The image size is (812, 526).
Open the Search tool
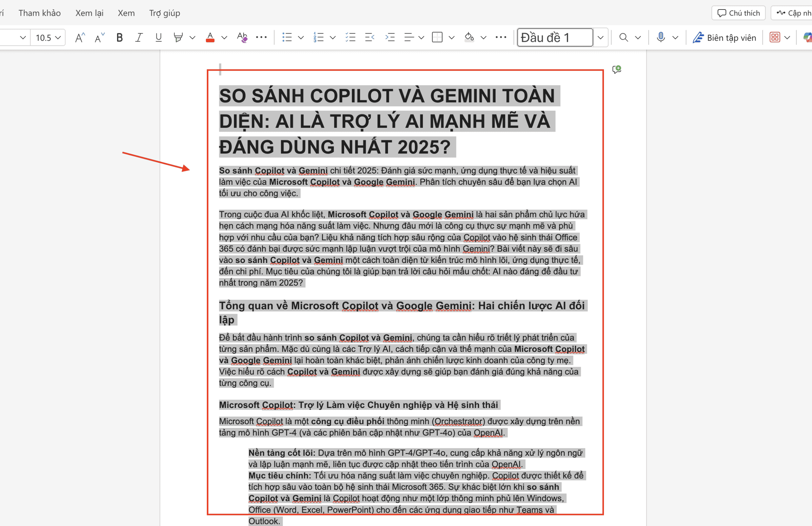[x=624, y=37]
